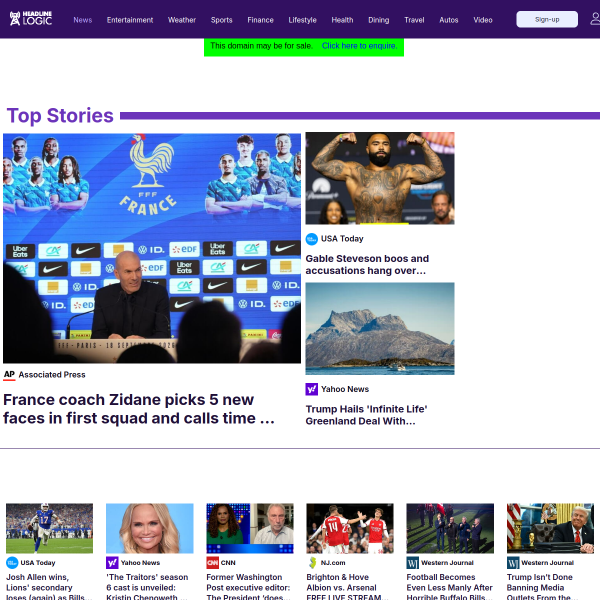Click 'USA Today' label under wrestler photo
The image size is (600, 600).
[342, 239]
